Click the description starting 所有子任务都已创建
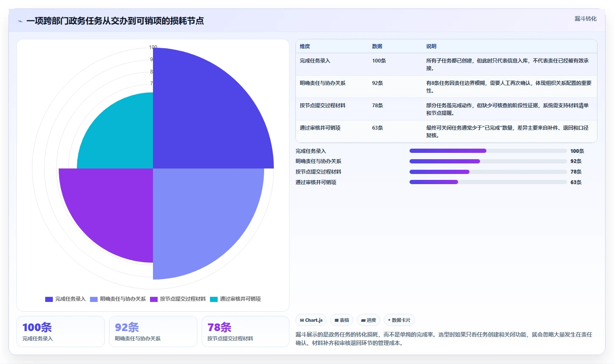 508,65
